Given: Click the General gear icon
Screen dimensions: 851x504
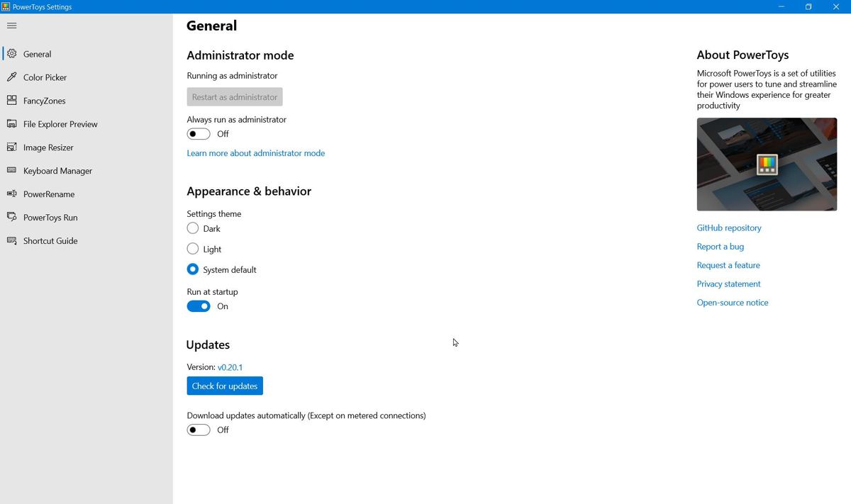Looking at the screenshot, I should [x=11, y=54].
